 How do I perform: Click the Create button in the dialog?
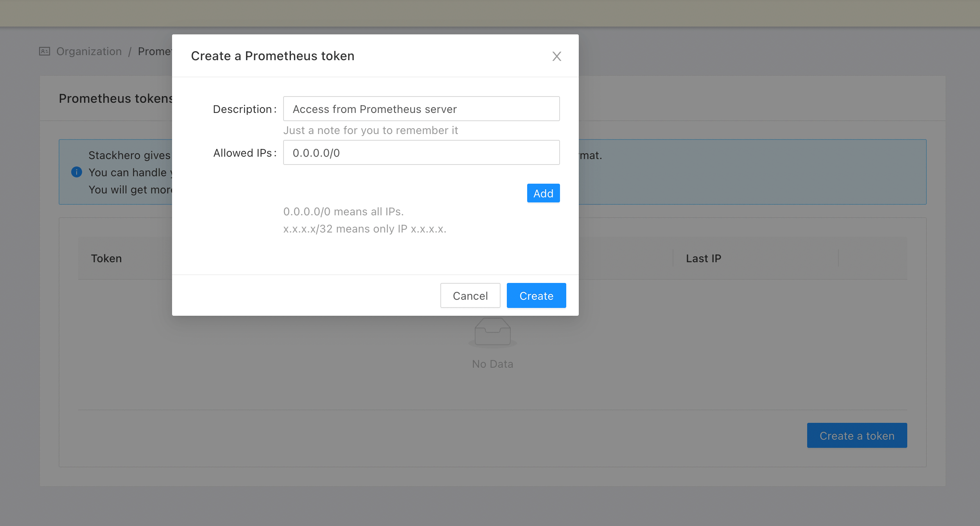click(x=536, y=296)
